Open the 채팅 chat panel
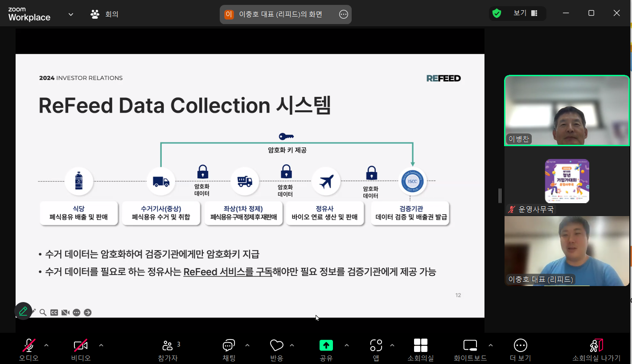The height and width of the screenshot is (364, 632). coord(229,350)
